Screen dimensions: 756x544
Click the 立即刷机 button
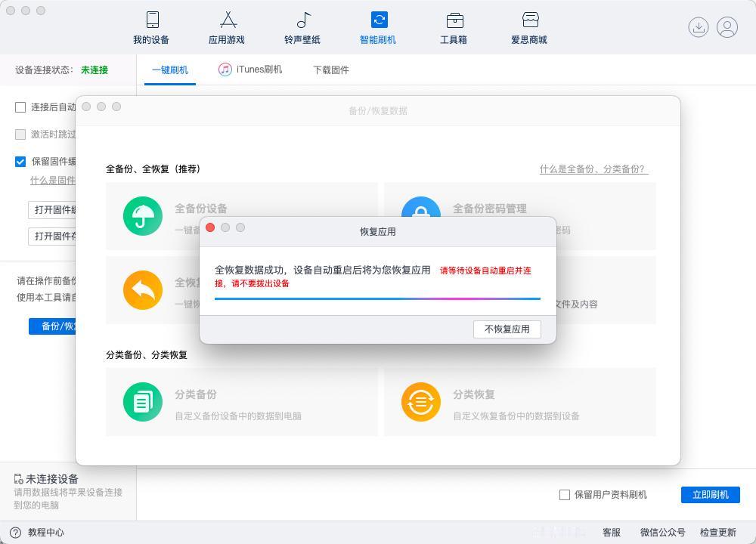click(x=710, y=494)
